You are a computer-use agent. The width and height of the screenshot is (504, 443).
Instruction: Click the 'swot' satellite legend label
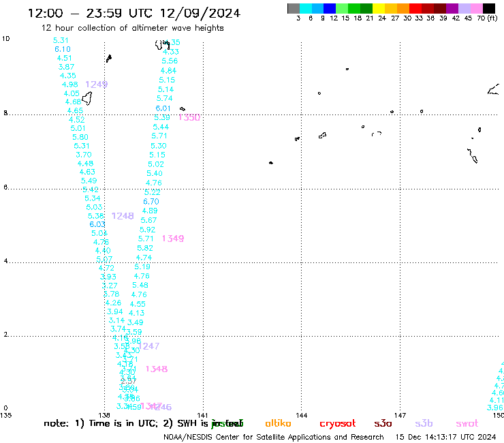point(467,424)
